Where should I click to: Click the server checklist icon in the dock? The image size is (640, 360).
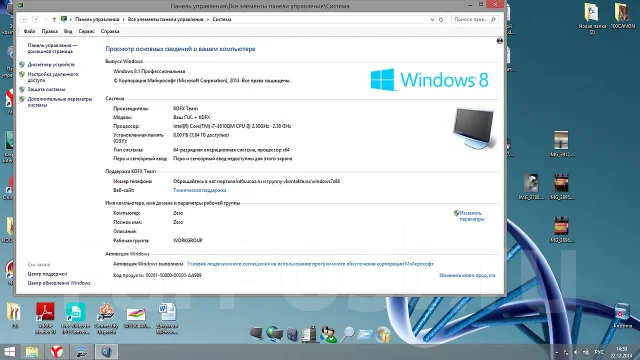click(x=309, y=334)
